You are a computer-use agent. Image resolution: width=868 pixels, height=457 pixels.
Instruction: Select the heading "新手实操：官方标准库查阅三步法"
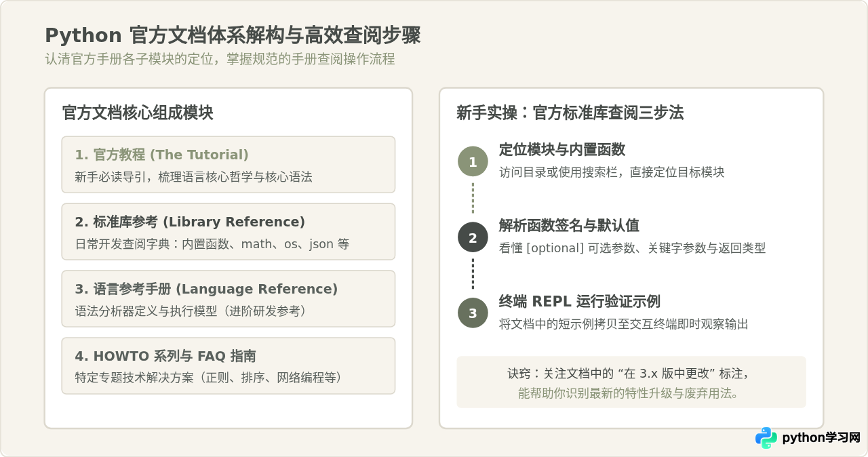point(570,113)
